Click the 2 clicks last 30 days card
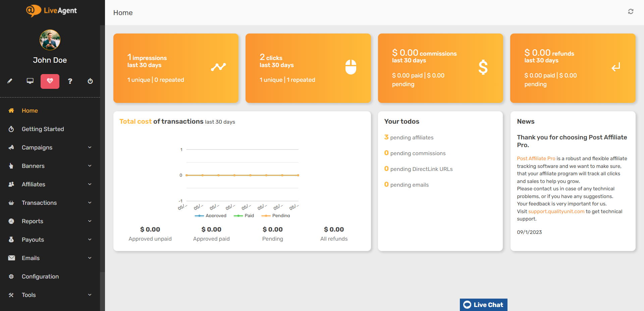644x311 pixels. coord(308,68)
